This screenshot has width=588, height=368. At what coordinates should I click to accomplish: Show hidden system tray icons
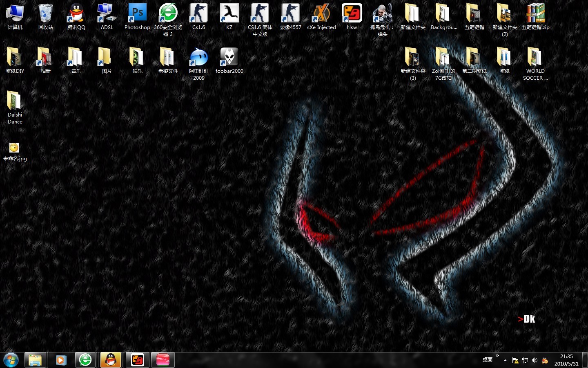pyautogui.click(x=506, y=360)
